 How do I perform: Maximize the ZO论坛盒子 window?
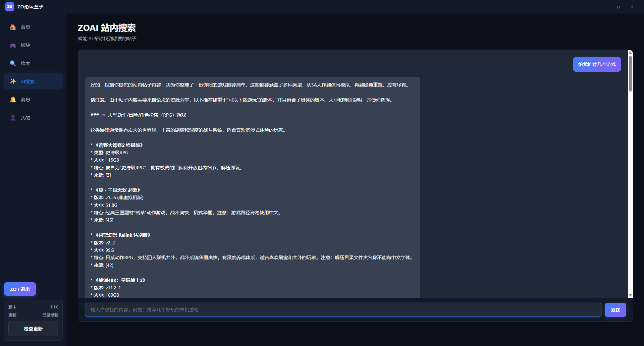point(618,7)
